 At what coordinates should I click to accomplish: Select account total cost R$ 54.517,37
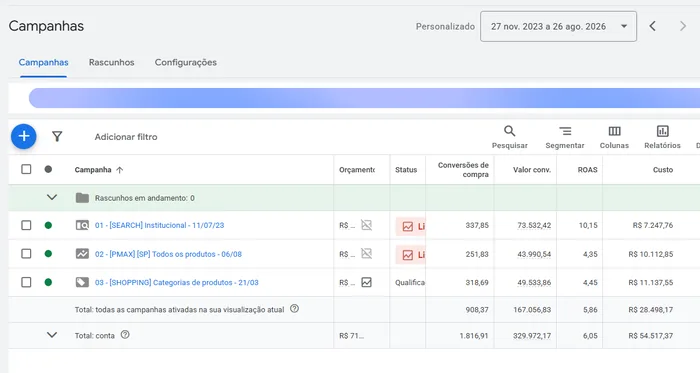point(650,336)
